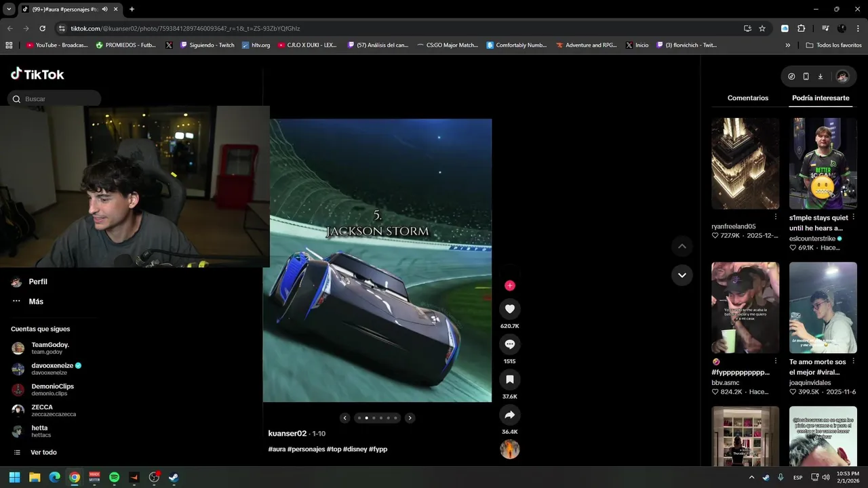The image size is (868, 488).
Task: Open the spinning sound disc thumbnail
Action: pyautogui.click(x=510, y=449)
